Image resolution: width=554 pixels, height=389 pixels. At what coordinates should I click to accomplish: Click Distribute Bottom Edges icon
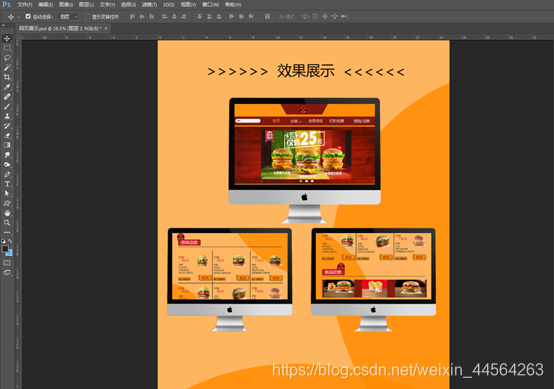[219, 17]
